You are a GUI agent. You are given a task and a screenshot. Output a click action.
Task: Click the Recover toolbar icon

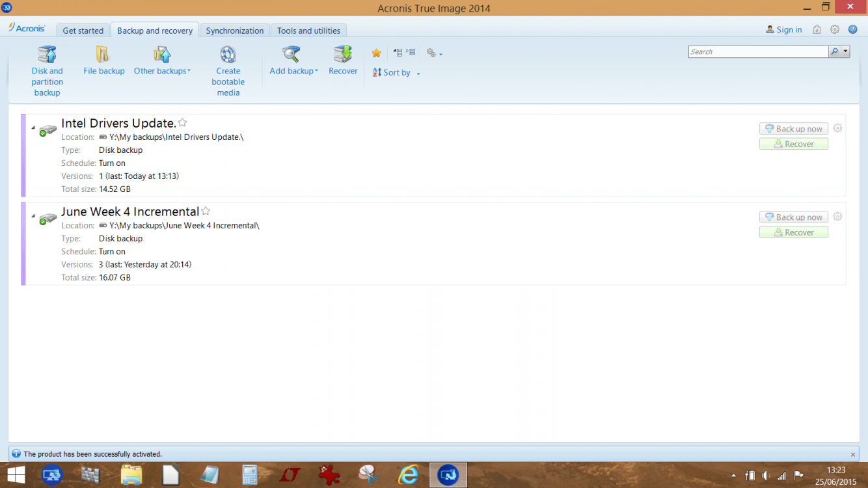tap(342, 55)
